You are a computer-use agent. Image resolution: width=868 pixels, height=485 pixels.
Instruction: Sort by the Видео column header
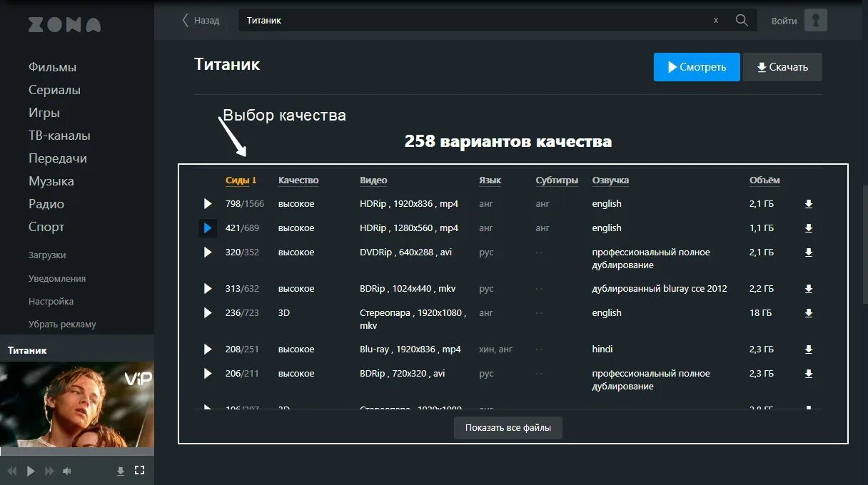coord(373,180)
